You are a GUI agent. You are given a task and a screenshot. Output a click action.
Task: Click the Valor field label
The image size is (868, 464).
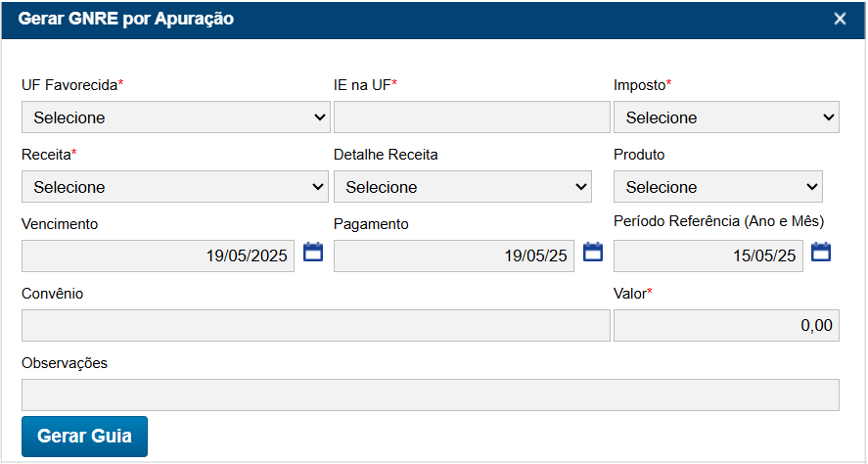(632, 294)
